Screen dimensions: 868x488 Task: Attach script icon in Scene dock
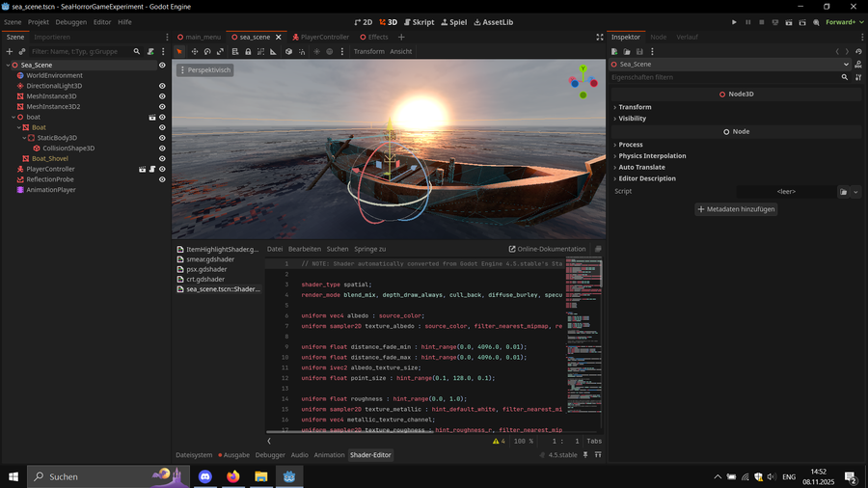[x=150, y=51]
